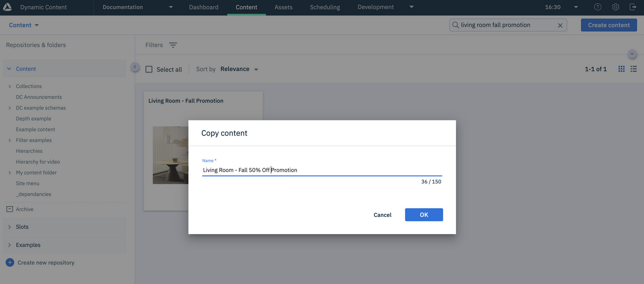Click the 16:30 time display
644x284 pixels.
click(x=553, y=7)
